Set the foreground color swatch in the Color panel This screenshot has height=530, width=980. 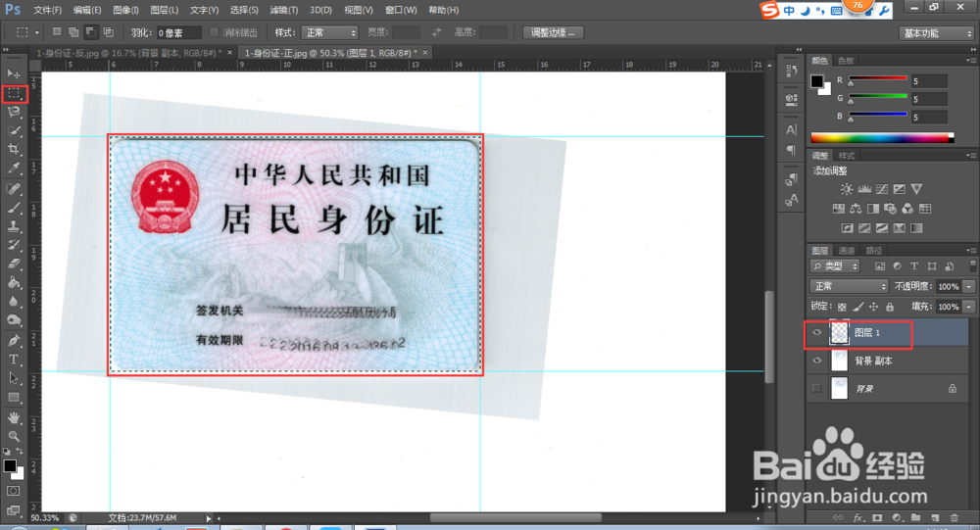(x=817, y=81)
